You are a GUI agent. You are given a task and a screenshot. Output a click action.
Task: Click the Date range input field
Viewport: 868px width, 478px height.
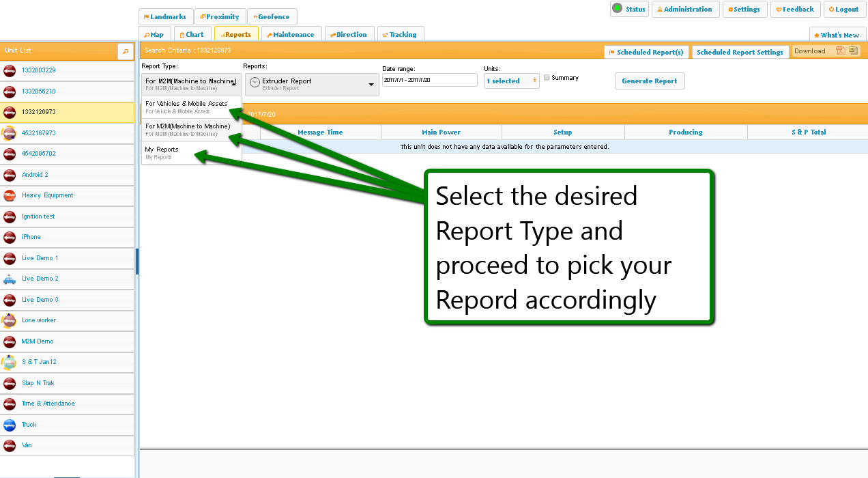(x=429, y=81)
